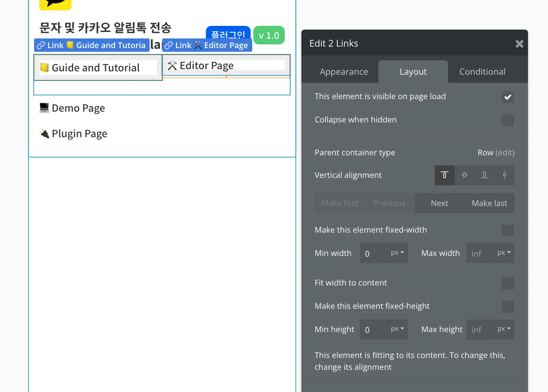Click the notebook icon beside Guide and Tutorial

(x=44, y=67)
